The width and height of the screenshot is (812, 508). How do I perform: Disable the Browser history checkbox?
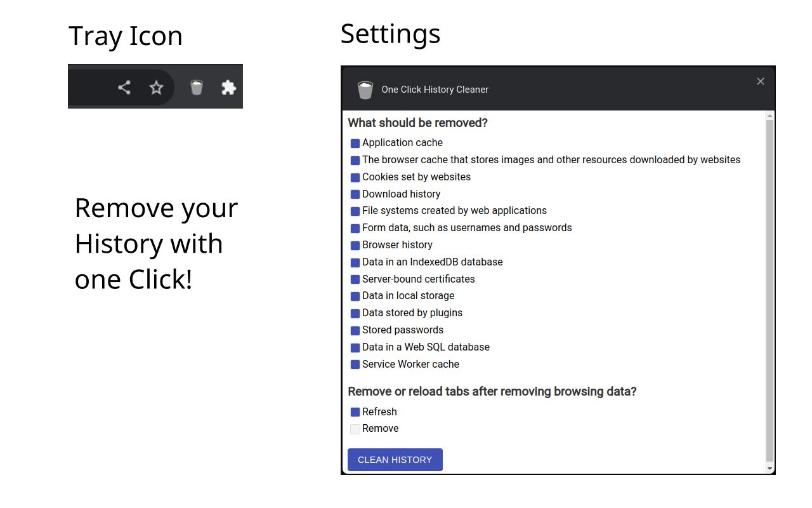coord(355,245)
